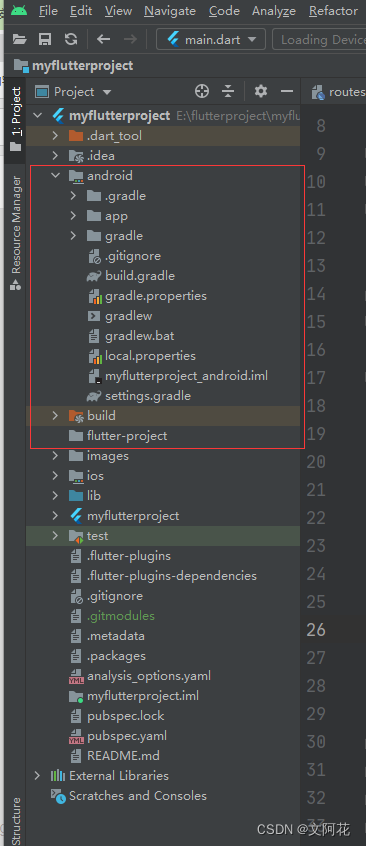
Task: Open the View menu
Action: click(x=118, y=11)
